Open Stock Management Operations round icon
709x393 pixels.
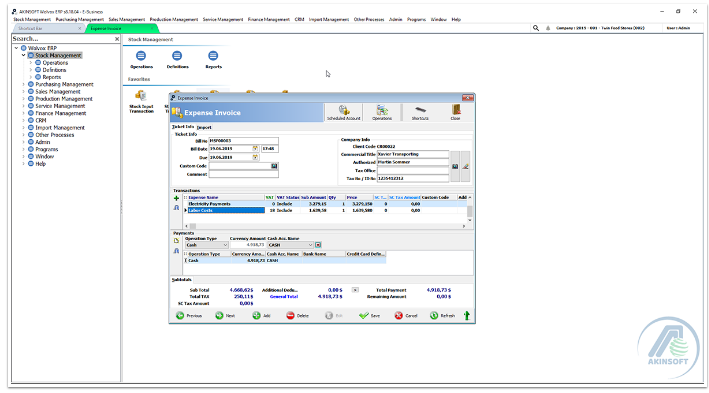(141, 56)
